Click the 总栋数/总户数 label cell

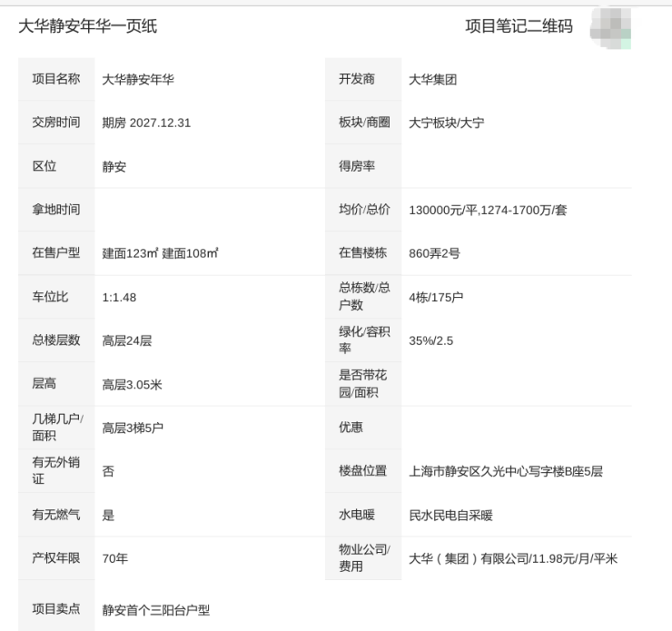(363, 297)
